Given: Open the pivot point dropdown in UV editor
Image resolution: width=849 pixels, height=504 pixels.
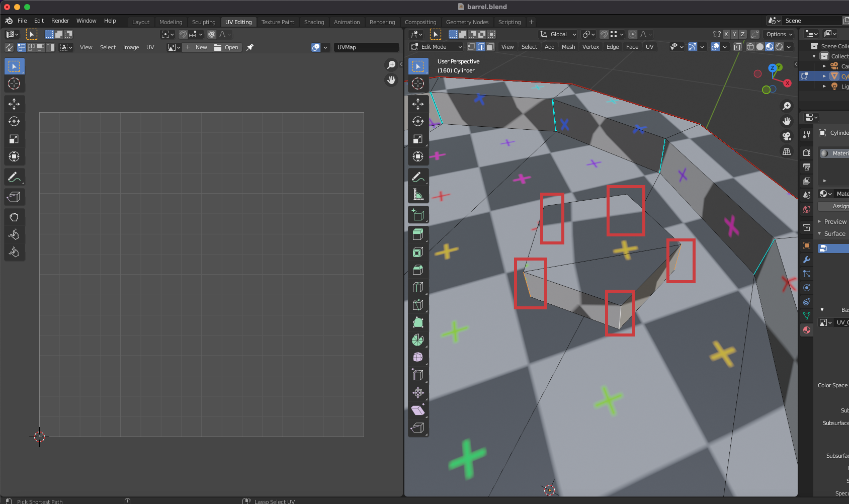Looking at the screenshot, I should (167, 34).
